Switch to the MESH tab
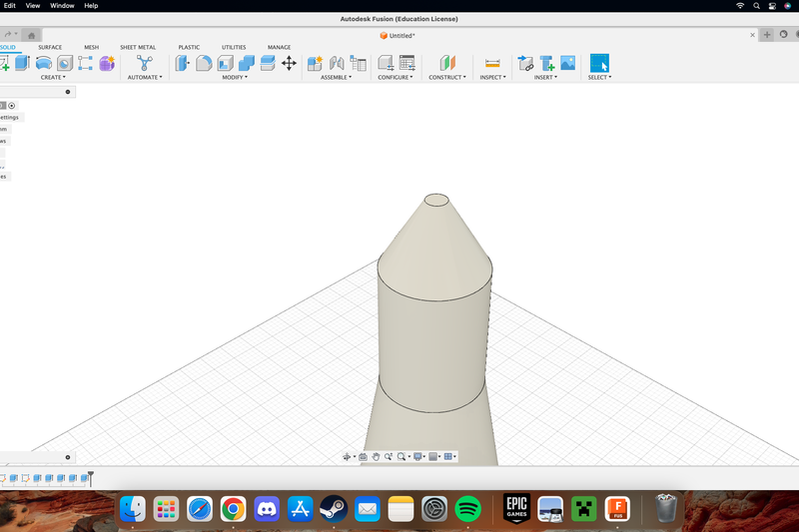Screen dimensions: 799x532 coord(91,47)
